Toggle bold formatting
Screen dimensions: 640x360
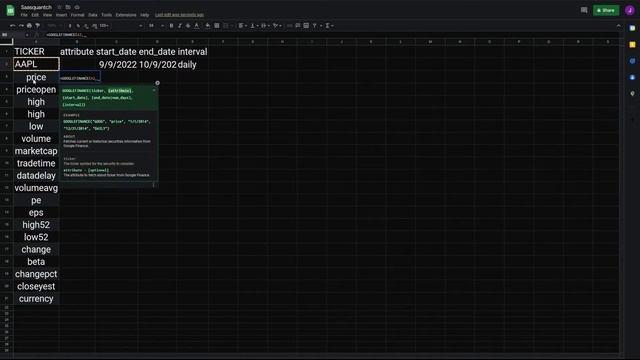click(x=171, y=25)
